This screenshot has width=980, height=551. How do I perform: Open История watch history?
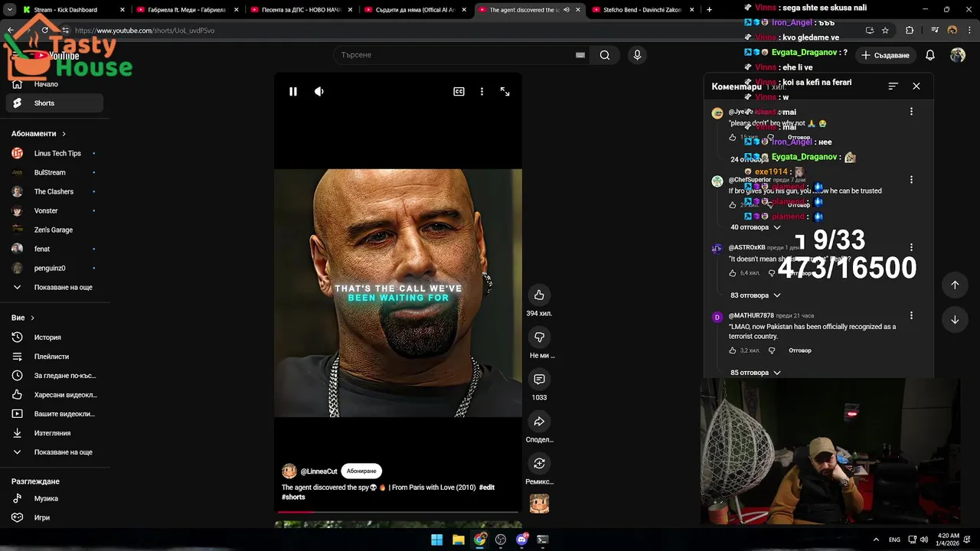(54, 337)
